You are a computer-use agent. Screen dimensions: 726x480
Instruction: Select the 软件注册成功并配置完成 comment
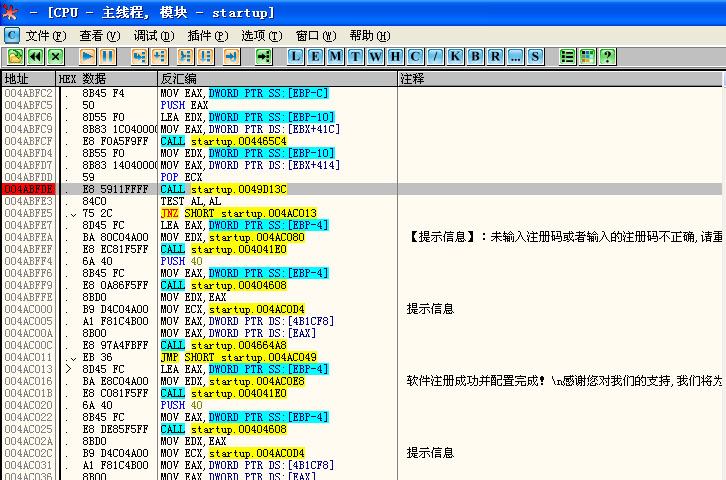coord(564,381)
